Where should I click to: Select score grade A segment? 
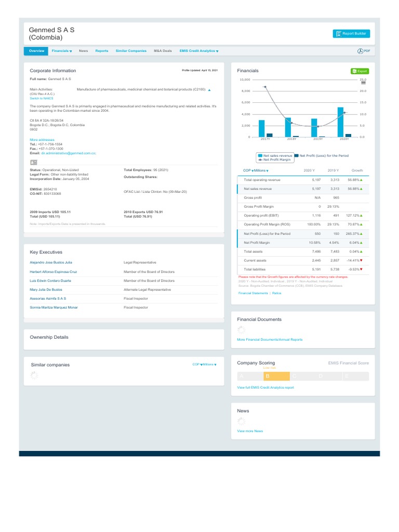click(250, 376)
